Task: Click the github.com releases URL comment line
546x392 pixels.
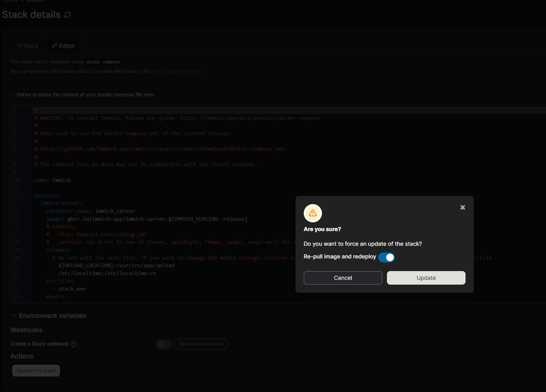Action: point(159,149)
